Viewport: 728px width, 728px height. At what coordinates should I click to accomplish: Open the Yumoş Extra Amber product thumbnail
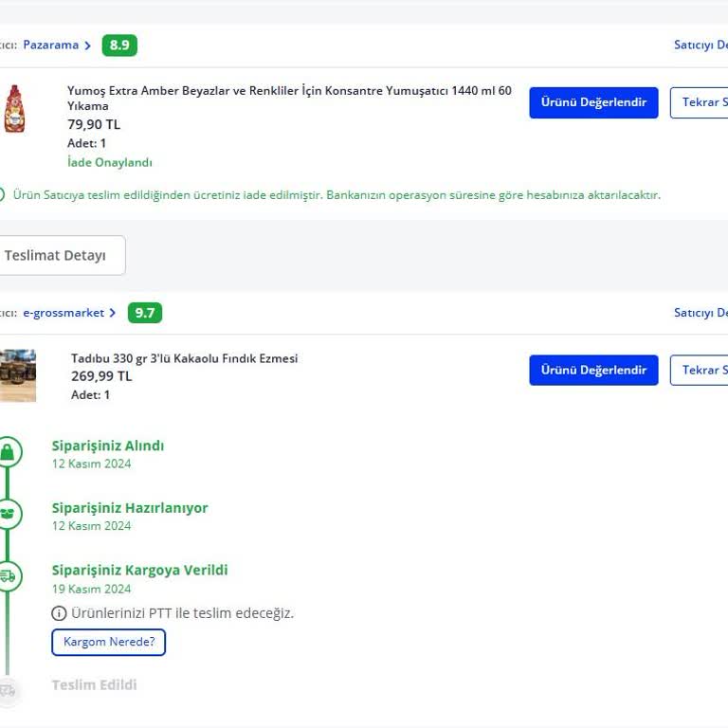pos(14,109)
